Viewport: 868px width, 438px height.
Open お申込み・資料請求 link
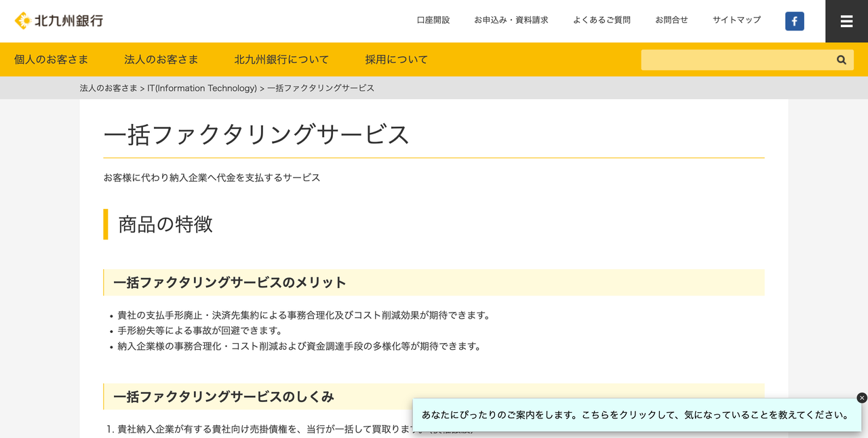(x=511, y=20)
